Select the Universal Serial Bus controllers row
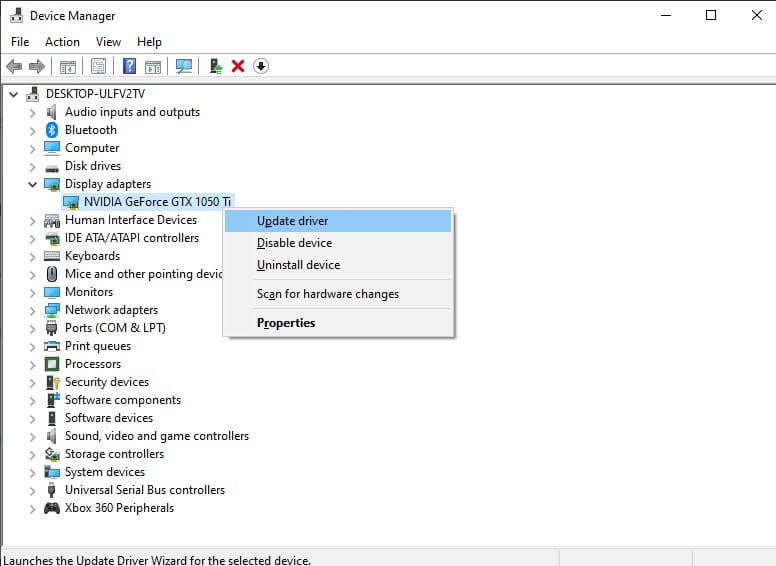776x566 pixels. (x=145, y=490)
